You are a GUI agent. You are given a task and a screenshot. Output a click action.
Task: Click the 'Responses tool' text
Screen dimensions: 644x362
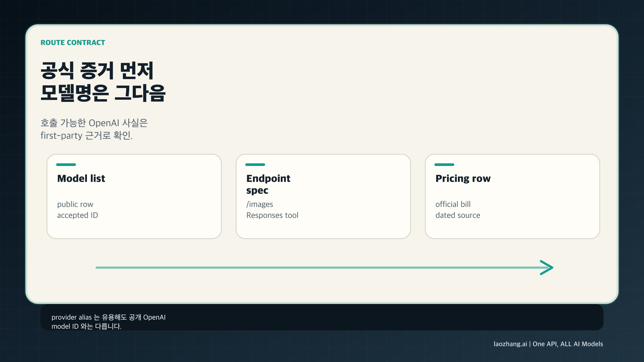click(272, 215)
